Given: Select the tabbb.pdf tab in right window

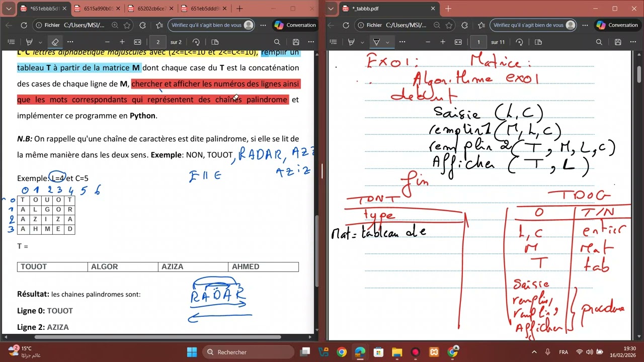Looking at the screenshot, I should click(389, 9).
